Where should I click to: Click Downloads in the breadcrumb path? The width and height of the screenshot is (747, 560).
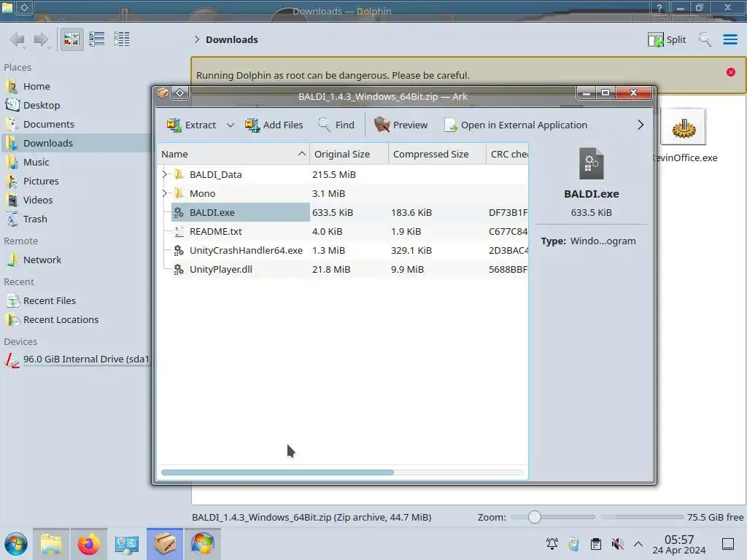(231, 39)
